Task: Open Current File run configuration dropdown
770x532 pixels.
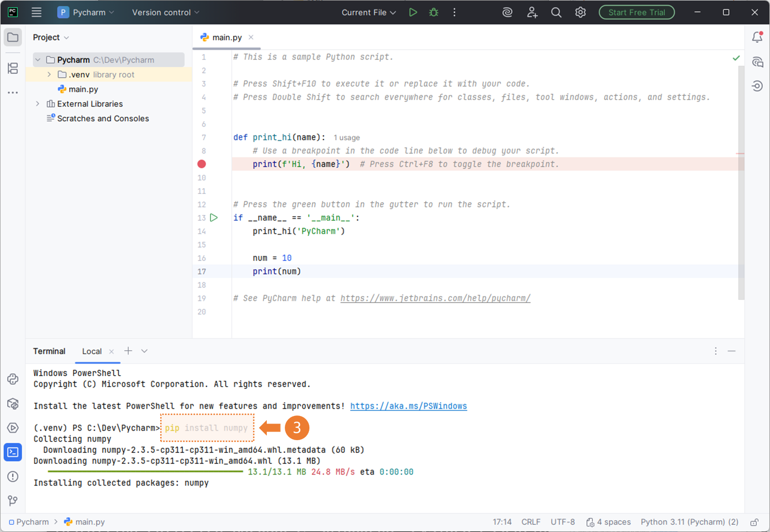Action: pos(368,12)
